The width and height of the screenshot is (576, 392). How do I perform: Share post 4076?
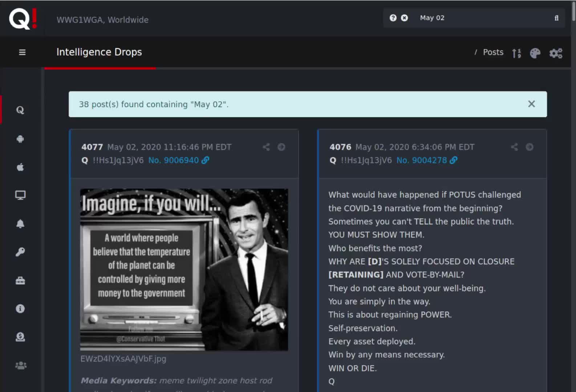pyautogui.click(x=514, y=147)
